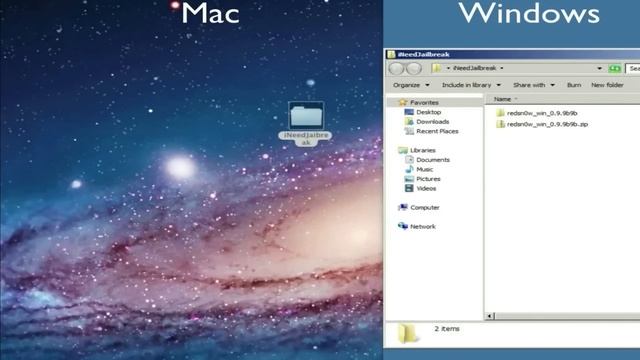Click the iNeedJailbreak breadcrumb segment

click(474, 68)
